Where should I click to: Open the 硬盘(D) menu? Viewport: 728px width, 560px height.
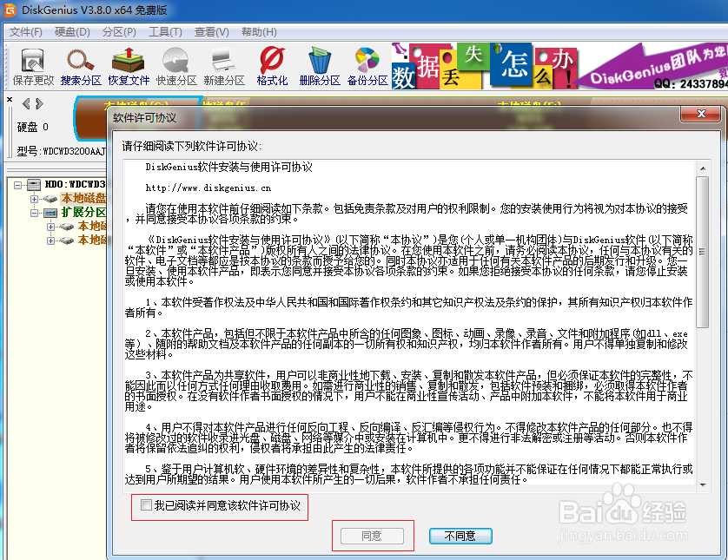pyautogui.click(x=72, y=32)
